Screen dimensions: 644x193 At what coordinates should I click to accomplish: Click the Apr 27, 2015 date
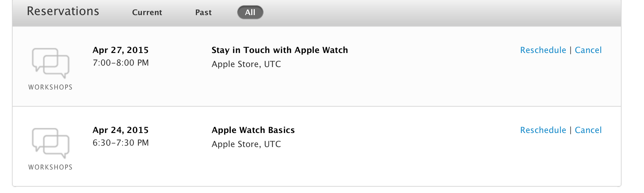(x=121, y=50)
